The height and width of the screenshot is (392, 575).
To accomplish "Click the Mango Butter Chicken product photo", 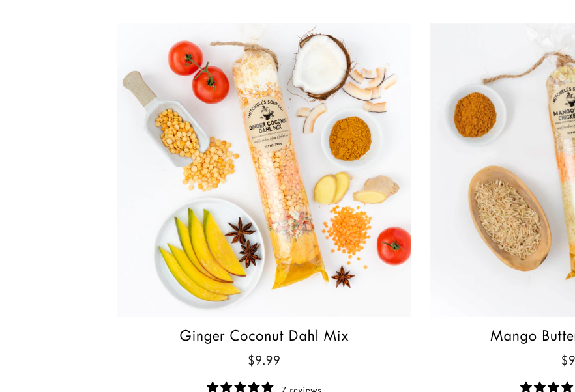I will pos(503,170).
